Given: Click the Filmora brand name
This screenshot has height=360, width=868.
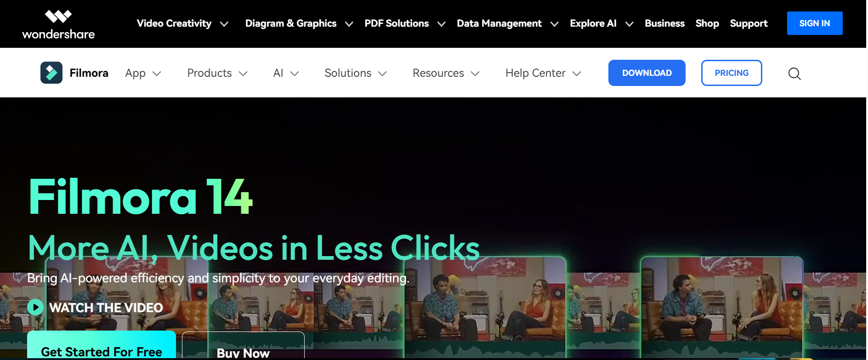Looking at the screenshot, I should coord(89,73).
